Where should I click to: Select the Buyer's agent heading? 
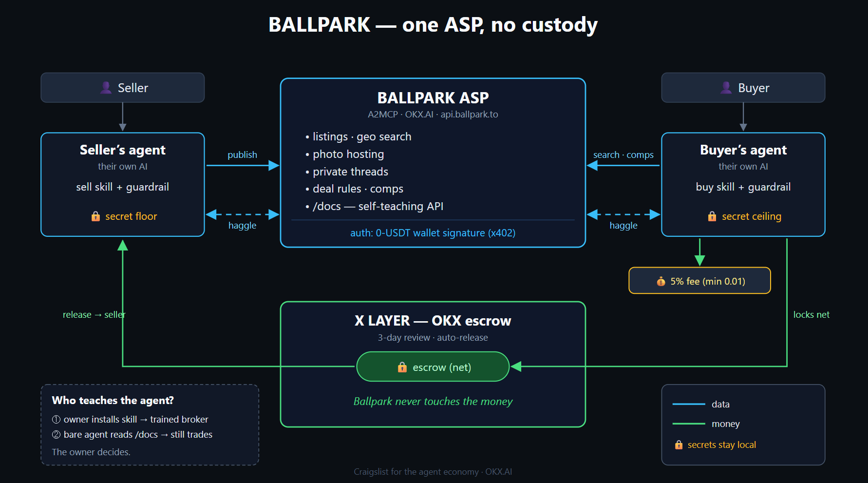pyautogui.click(x=743, y=150)
